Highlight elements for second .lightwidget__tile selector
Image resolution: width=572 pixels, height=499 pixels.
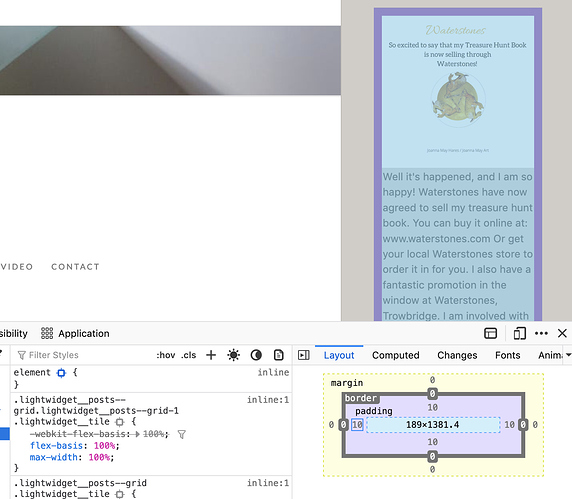pyautogui.click(x=119, y=494)
